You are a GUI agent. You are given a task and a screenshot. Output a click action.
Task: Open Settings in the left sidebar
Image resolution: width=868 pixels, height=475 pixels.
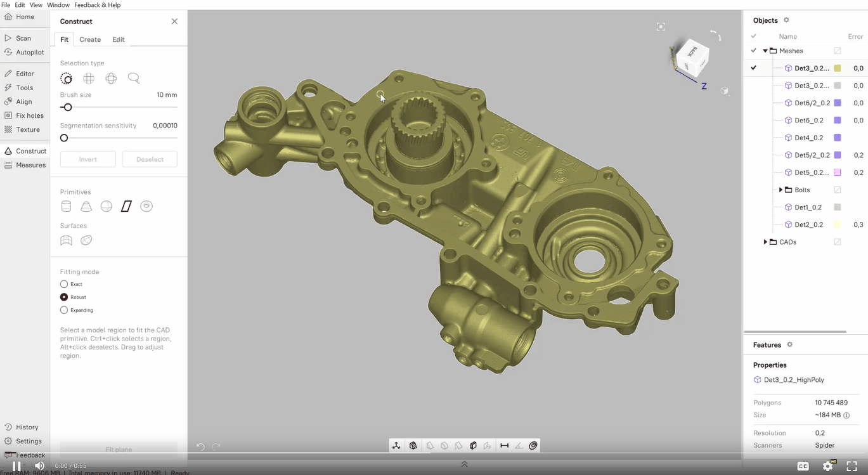(23, 441)
